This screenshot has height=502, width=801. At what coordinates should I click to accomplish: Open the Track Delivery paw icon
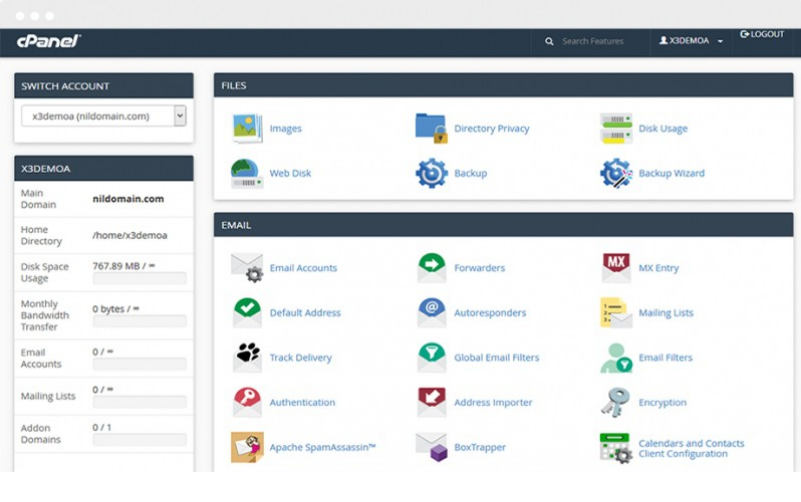pos(247,357)
